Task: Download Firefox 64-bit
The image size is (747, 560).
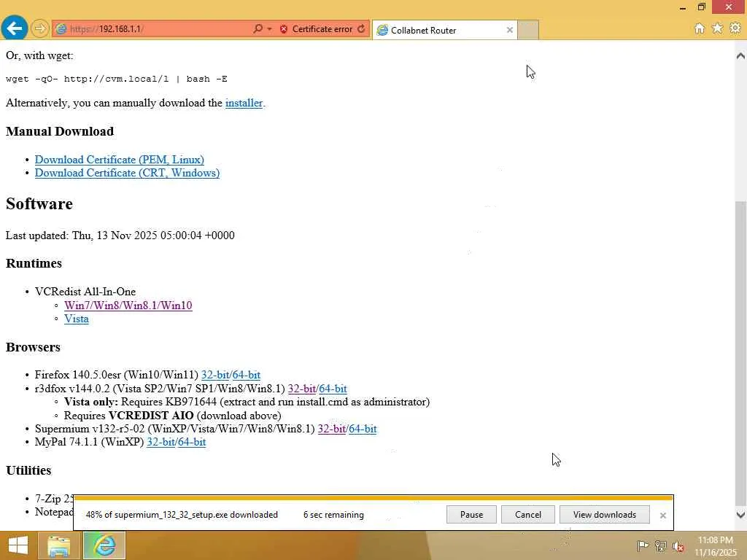Action: coord(247,375)
